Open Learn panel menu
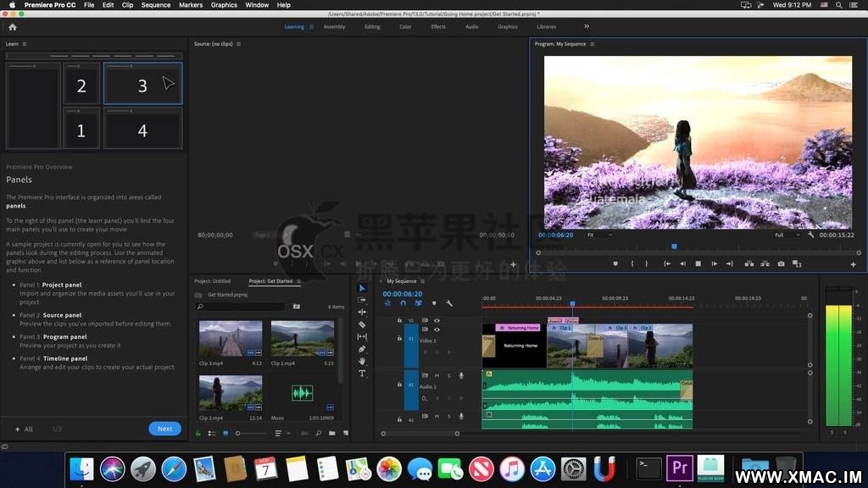868x488 pixels. (x=25, y=44)
